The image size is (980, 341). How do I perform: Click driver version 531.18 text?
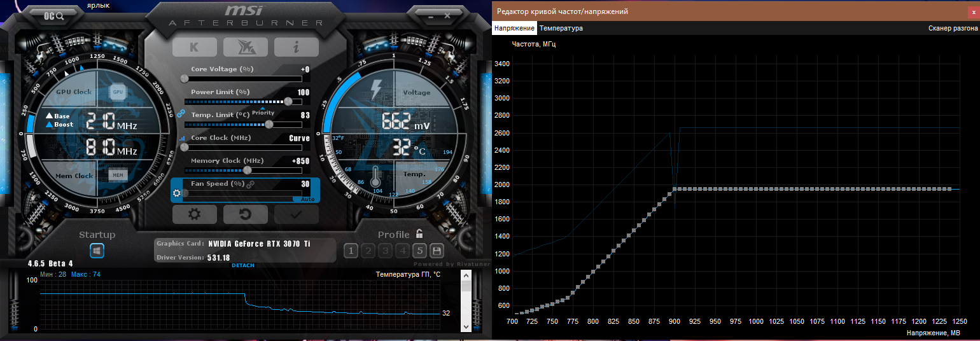(x=219, y=257)
